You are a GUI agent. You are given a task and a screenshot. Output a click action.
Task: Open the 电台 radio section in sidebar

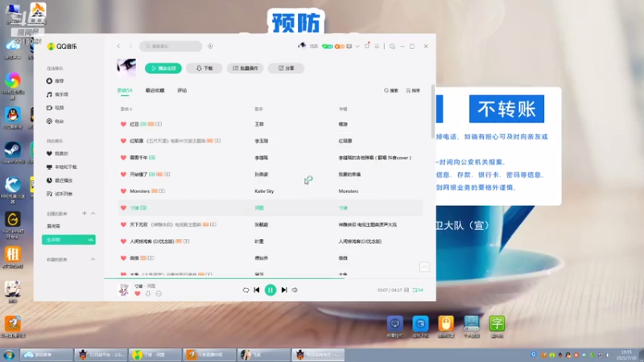coord(56,121)
